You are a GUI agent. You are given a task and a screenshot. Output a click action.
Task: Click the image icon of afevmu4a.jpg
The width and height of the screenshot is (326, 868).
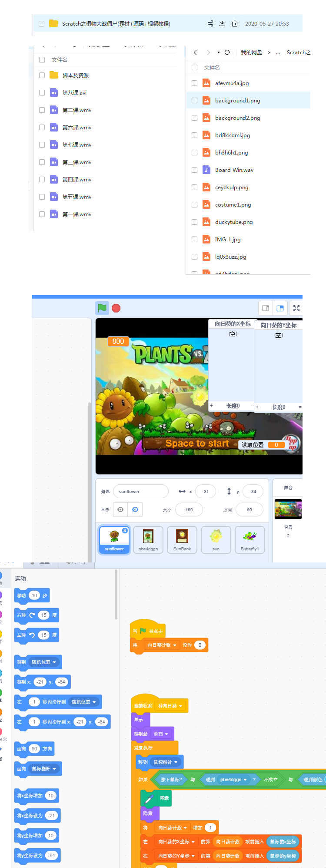[206, 83]
